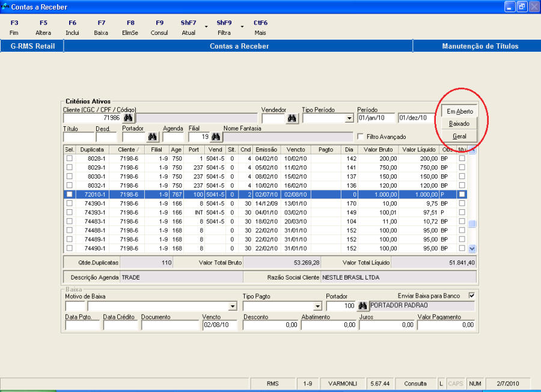Enable the Filtro Avançado checkbox

pyautogui.click(x=361, y=136)
